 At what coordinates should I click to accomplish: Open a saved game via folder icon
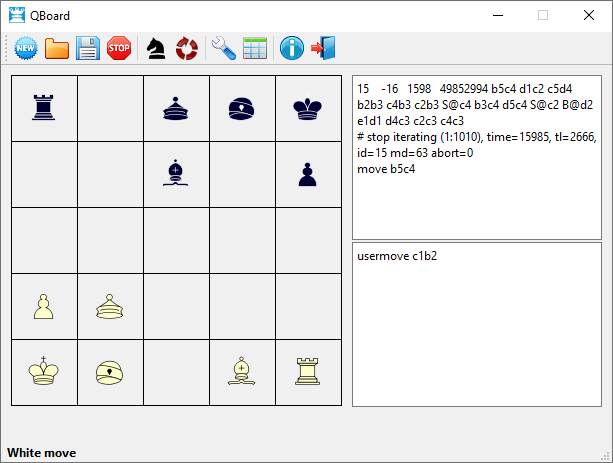tap(57, 48)
